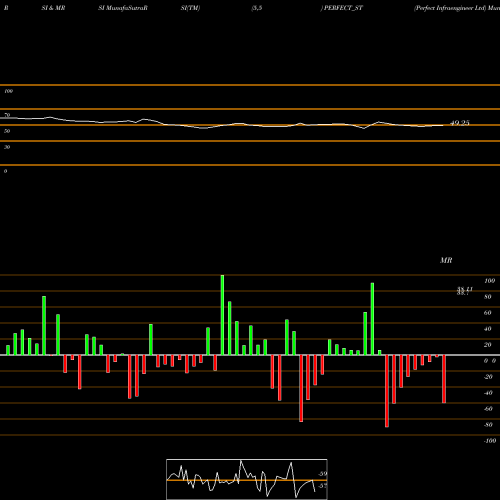
Task: Click the tallest green MR histogram bar
Action: tap(222, 315)
